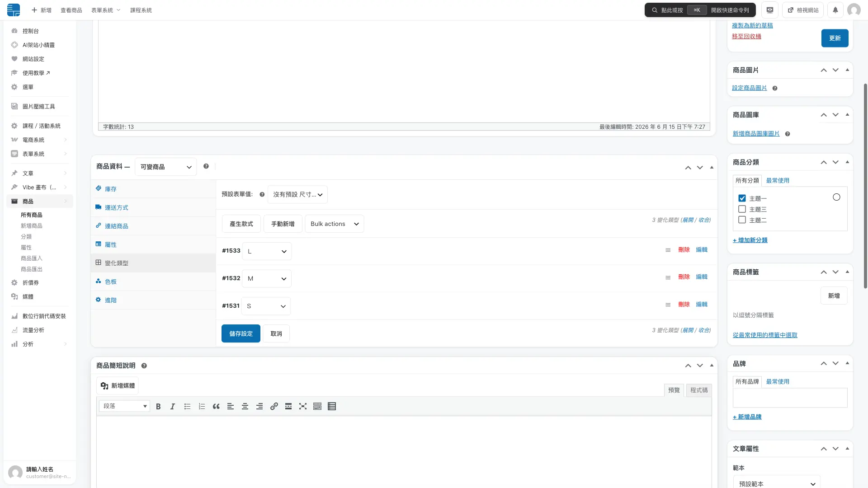Screen dimensions: 868x488
Task: Center align text in editor
Action: coord(245,406)
